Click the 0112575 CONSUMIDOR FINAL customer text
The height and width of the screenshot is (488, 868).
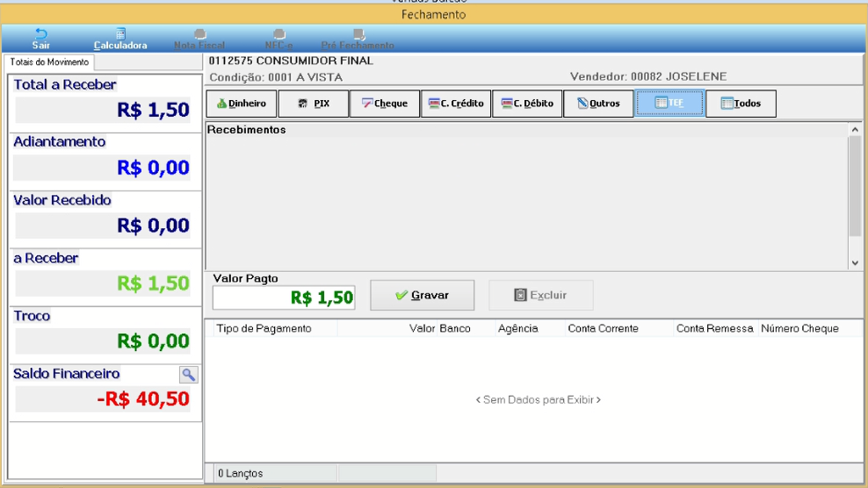click(291, 61)
